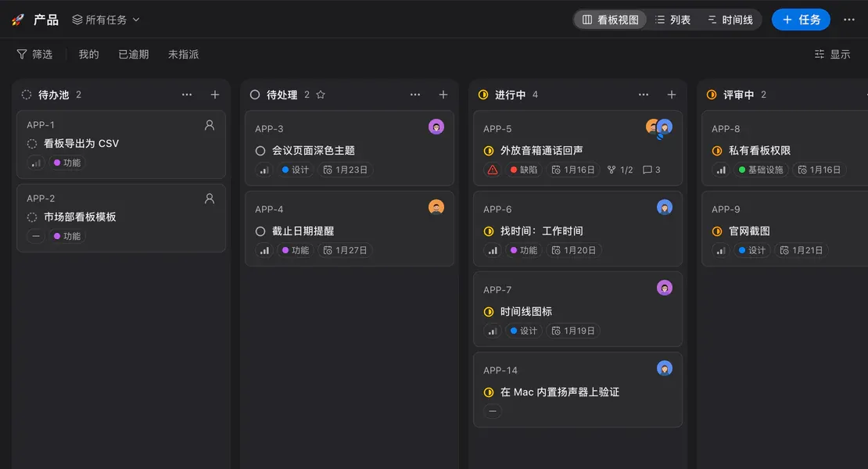
Task: Open 基础设施 label on APP-8 card
Action: [x=761, y=170]
